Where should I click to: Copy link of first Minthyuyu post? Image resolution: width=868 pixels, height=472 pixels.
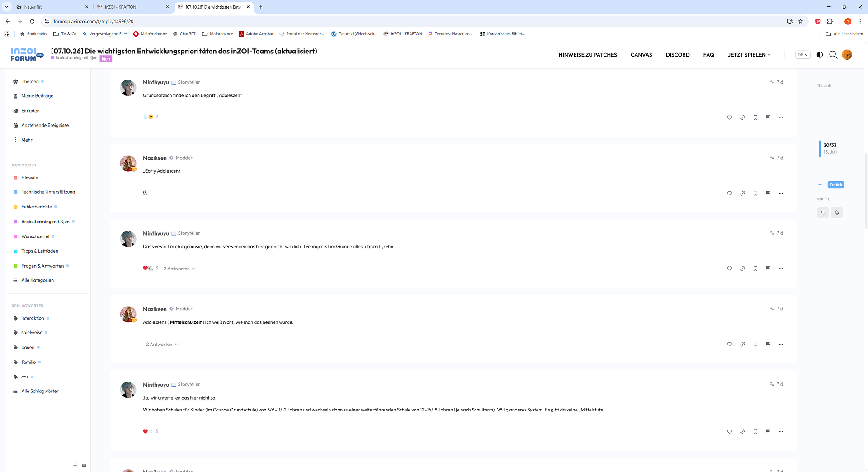coord(742,118)
